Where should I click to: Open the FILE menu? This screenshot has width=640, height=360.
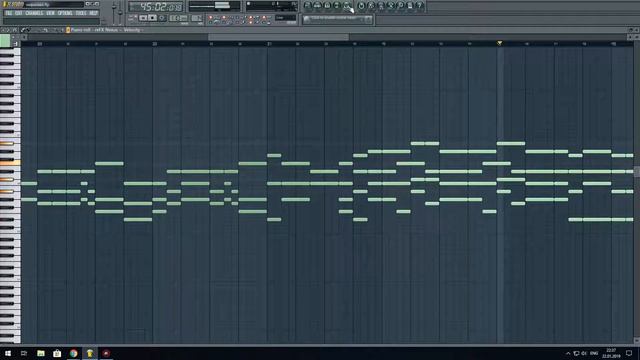pyautogui.click(x=9, y=13)
